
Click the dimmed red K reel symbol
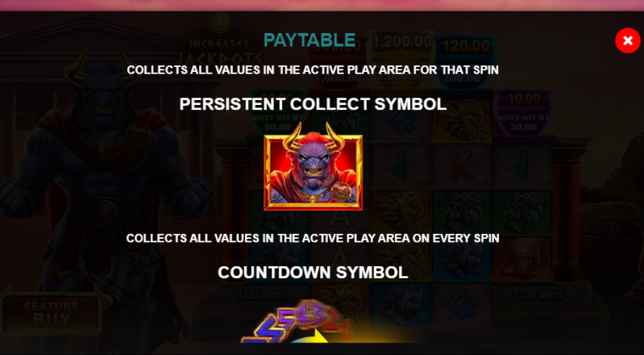(462, 167)
